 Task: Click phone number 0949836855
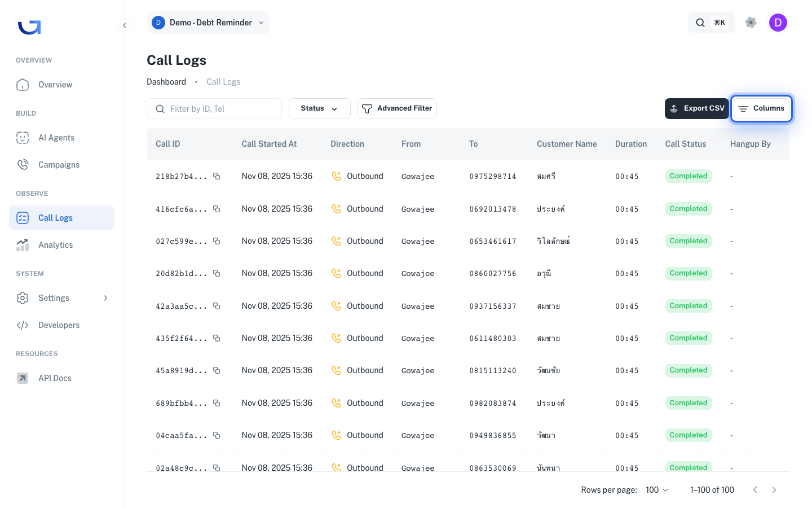493,436
